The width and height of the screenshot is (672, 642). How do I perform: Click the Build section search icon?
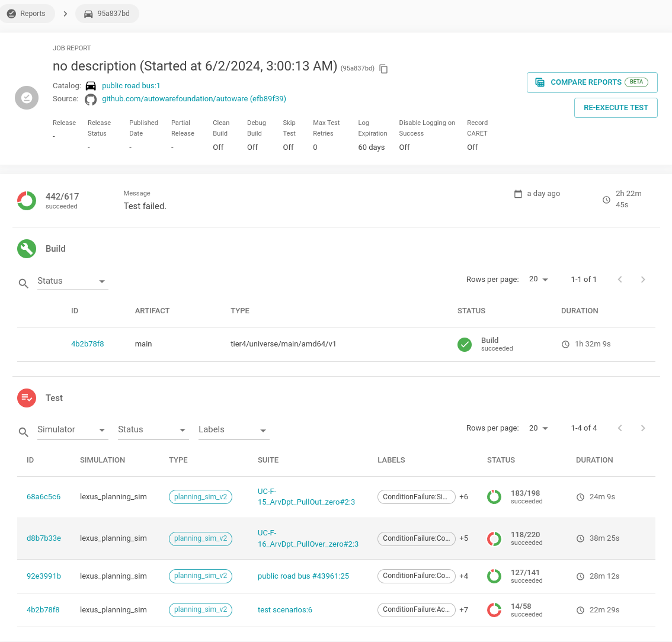coord(24,284)
